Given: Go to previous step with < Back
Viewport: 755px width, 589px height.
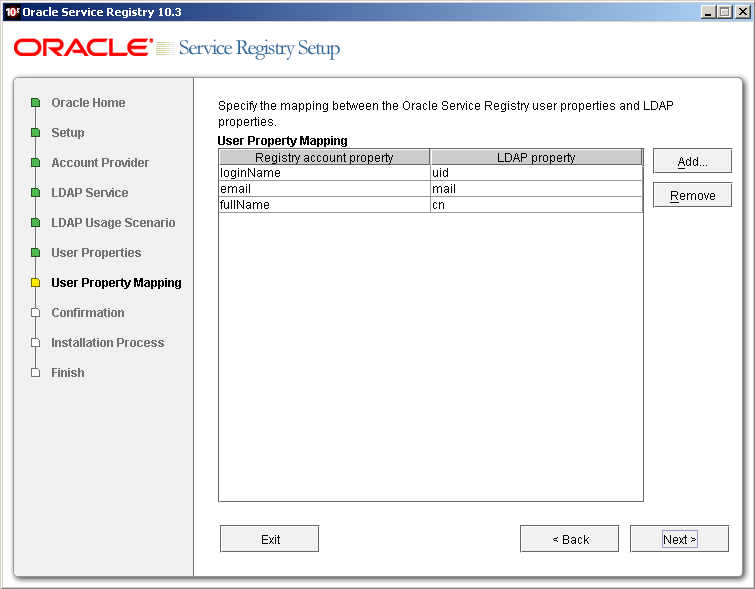Looking at the screenshot, I should point(569,538).
